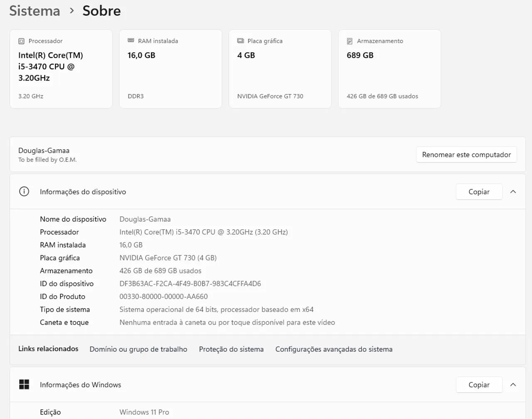Select the Placa gráfica card
This screenshot has height=419, width=532.
click(280, 69)
